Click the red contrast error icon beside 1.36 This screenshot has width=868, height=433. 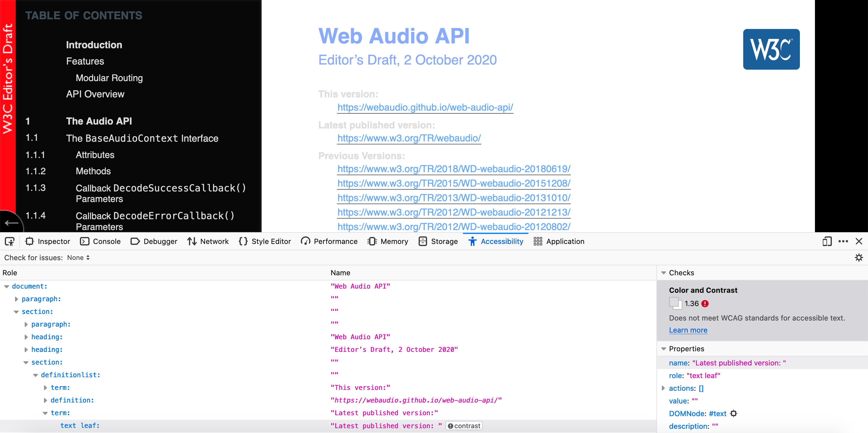click(705, 304)
